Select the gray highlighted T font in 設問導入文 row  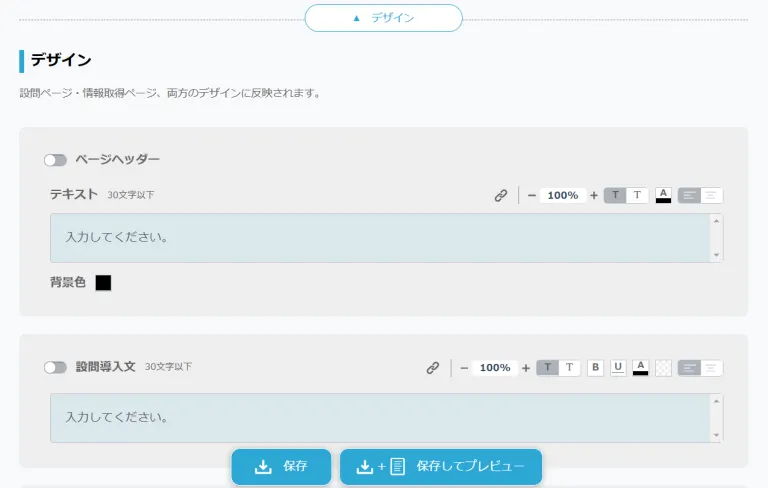point(548,367)
